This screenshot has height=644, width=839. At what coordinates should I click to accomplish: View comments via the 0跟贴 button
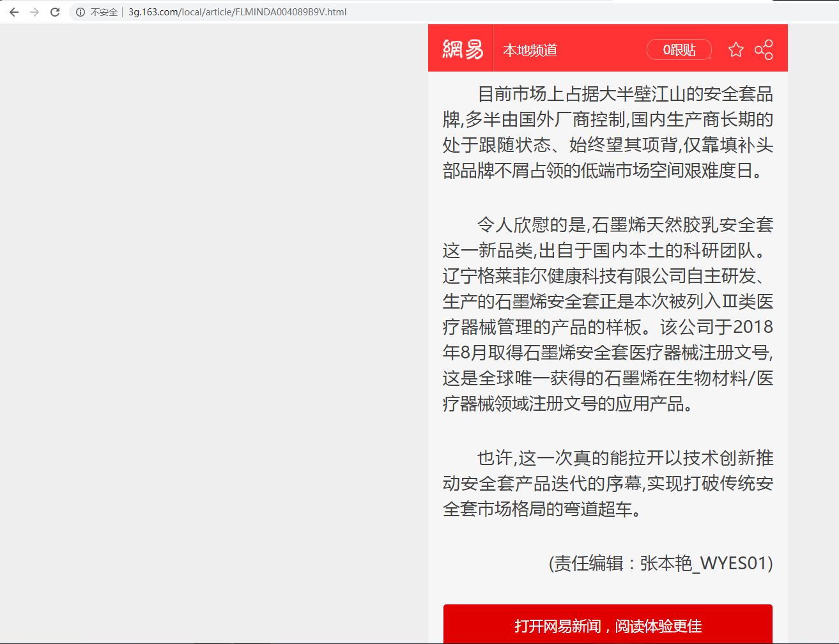tap(679, 50)
